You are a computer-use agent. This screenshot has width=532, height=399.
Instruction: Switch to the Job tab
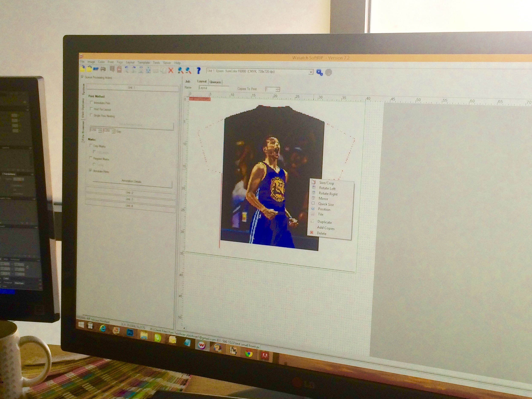(x=188, y=82)
